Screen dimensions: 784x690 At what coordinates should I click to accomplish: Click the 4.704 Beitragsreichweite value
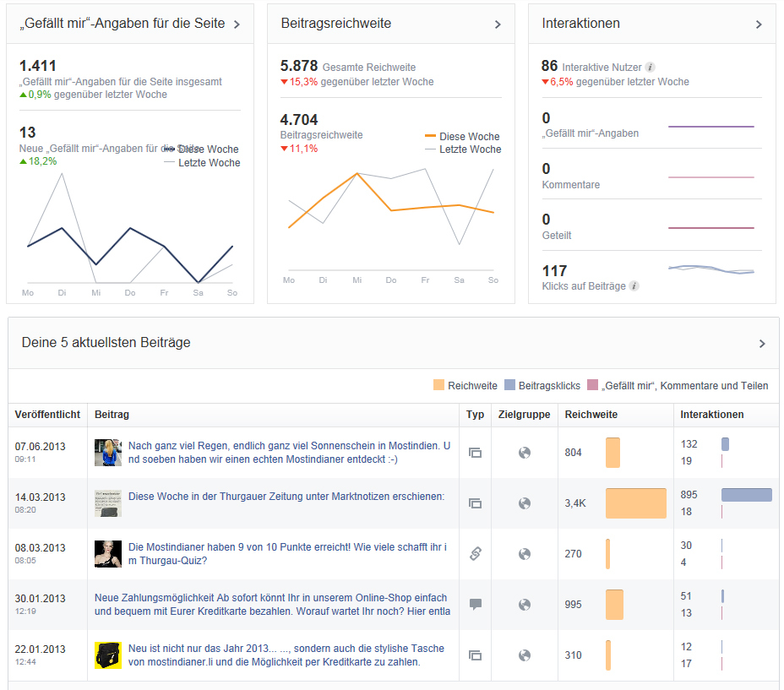tap(299, 120)
